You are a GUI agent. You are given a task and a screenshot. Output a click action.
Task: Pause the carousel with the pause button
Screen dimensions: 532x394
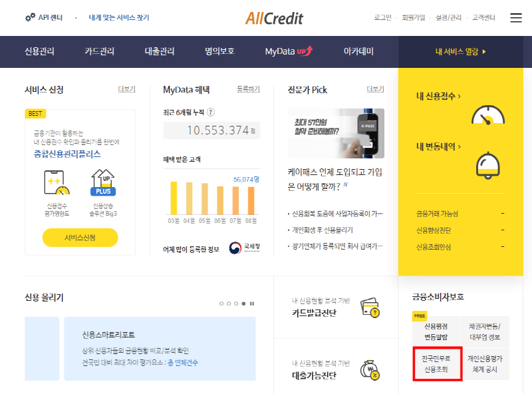pyautogui.click(x=252, y=303)
